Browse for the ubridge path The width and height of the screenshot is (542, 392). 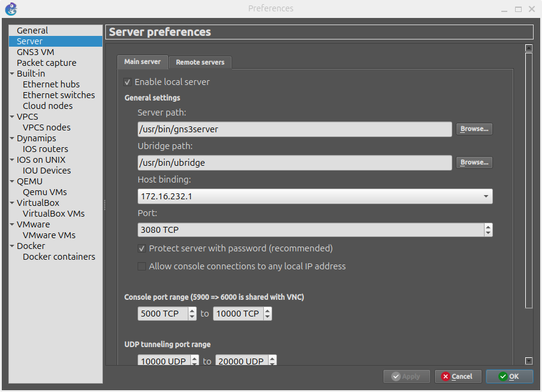click(x=474, y=162)
